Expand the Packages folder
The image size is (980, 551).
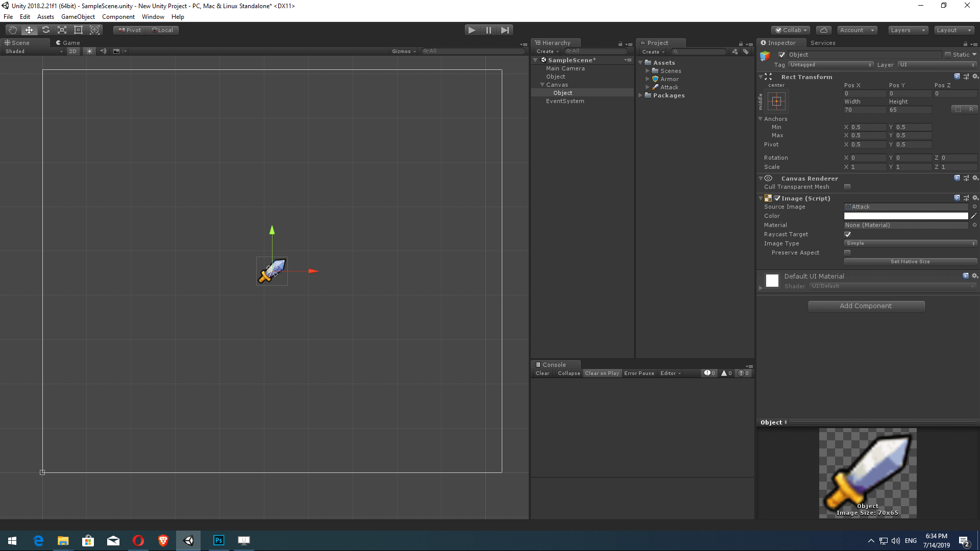pyautogui.click(x=641, y=95)
